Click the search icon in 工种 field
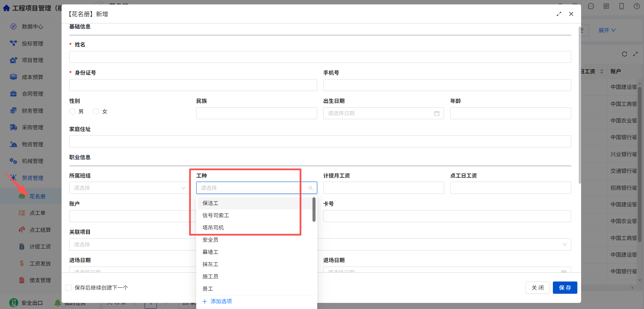Screen dimensions: 644x309 tap(310, 188)
